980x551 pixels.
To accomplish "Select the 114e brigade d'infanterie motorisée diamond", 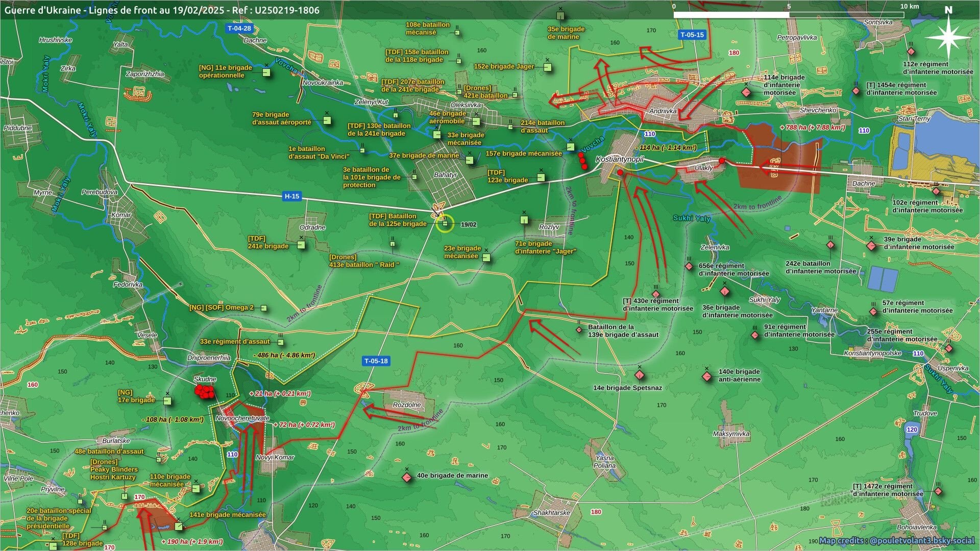I will coord(746,92).
